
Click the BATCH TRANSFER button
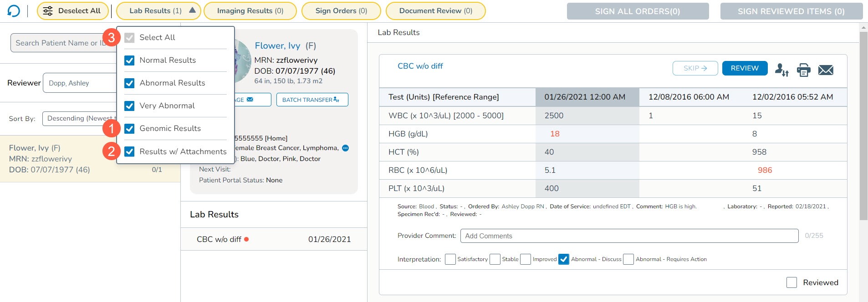tap(312, 100)
